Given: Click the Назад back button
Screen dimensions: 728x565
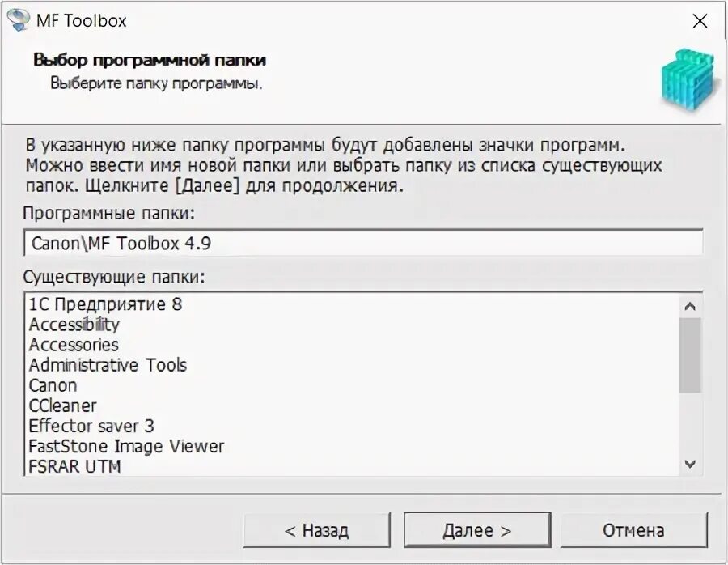Looking at the screenshot, I should tap(316, 531).
